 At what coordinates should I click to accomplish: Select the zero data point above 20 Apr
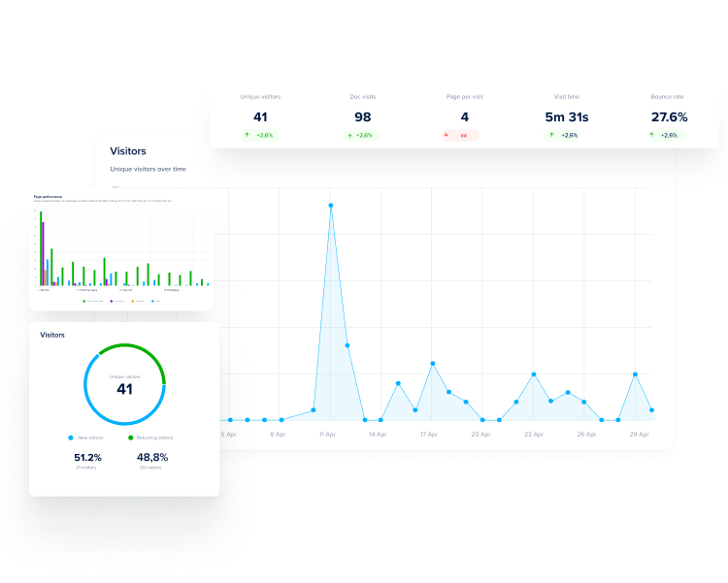(x=482, y=420)
